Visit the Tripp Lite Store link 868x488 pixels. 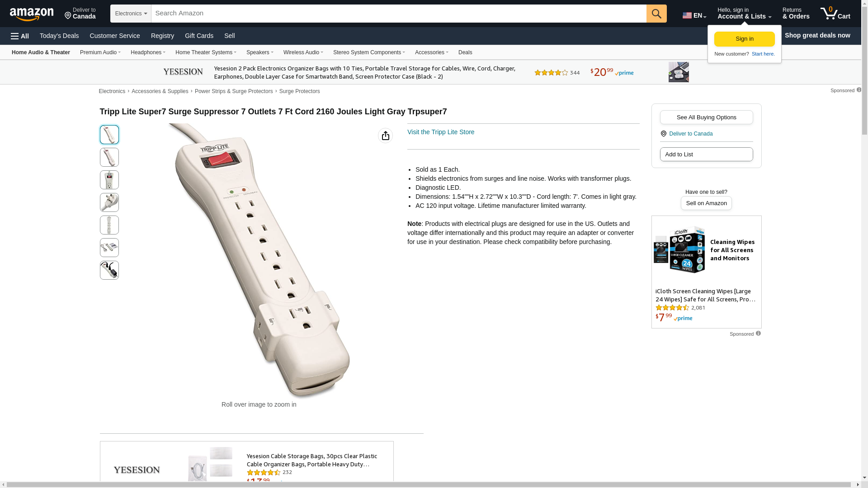(441, 132)
